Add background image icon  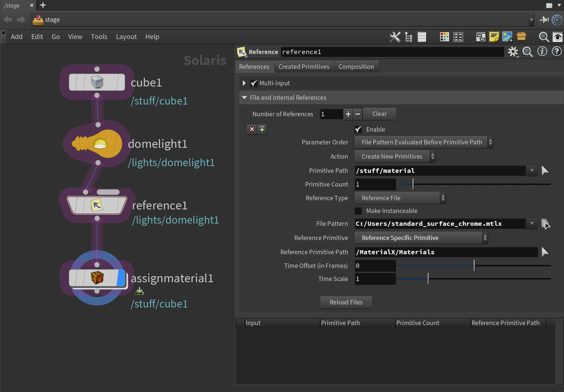[507, 37]
